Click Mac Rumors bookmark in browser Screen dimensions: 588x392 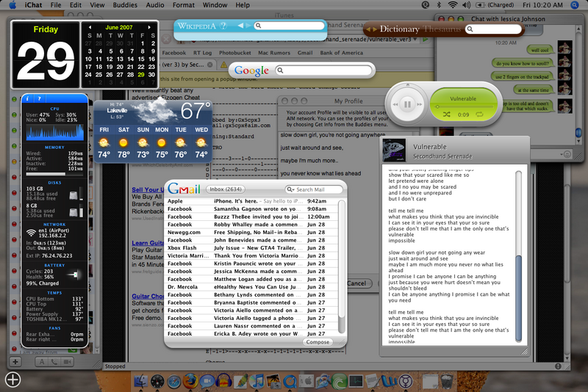point(274,53)
